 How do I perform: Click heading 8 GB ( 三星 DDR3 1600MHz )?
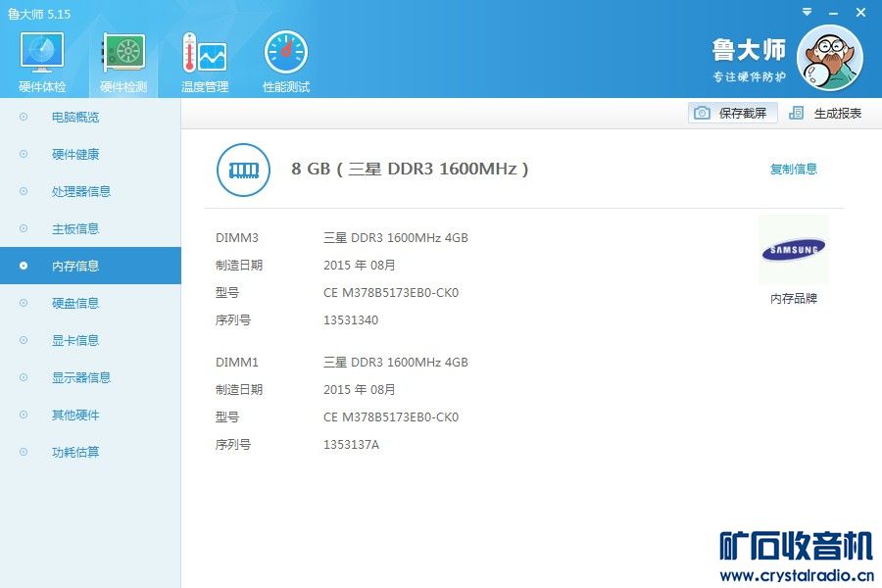(410, 169)
